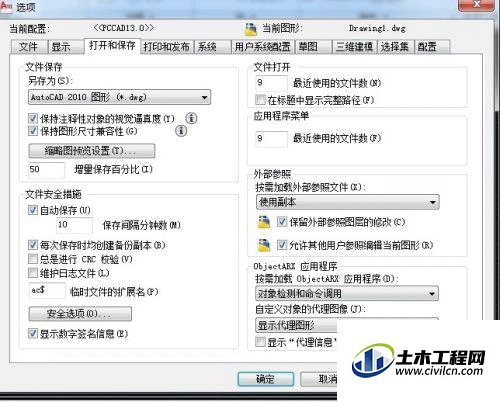
Task: Click drawing icon next to 当前图形
Action: coord(251,29)
